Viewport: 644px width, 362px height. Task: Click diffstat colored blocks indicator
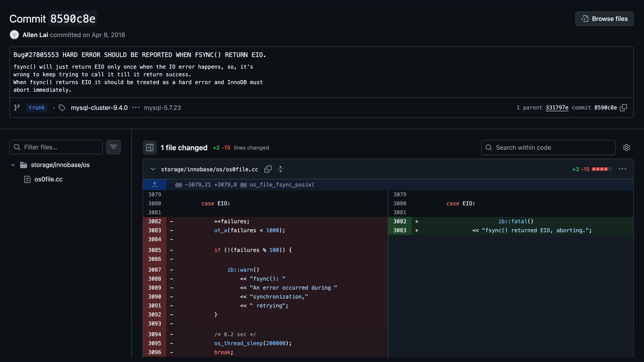click(x=602, y=169)
